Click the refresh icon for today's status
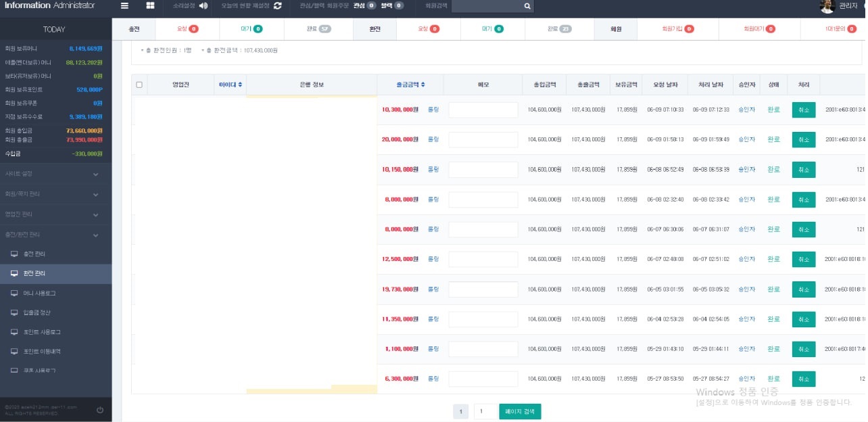The height and width of the screenshot is (422, 868). pos(277,6)
